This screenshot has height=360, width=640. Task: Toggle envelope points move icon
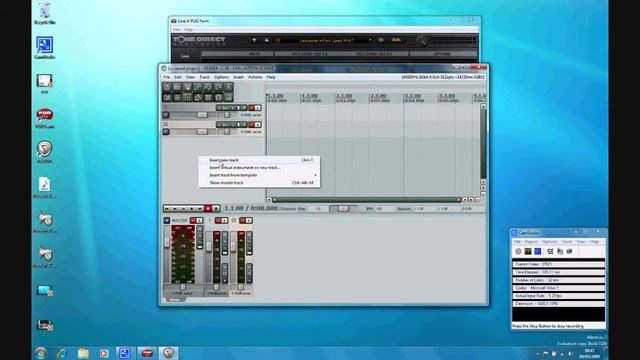[198, 97]
